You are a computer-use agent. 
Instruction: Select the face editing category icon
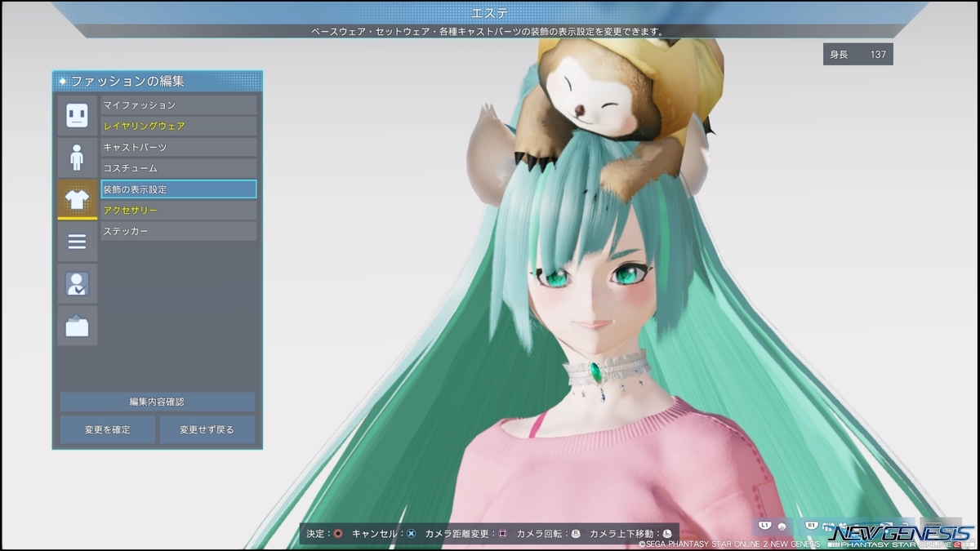pos(77,115)
